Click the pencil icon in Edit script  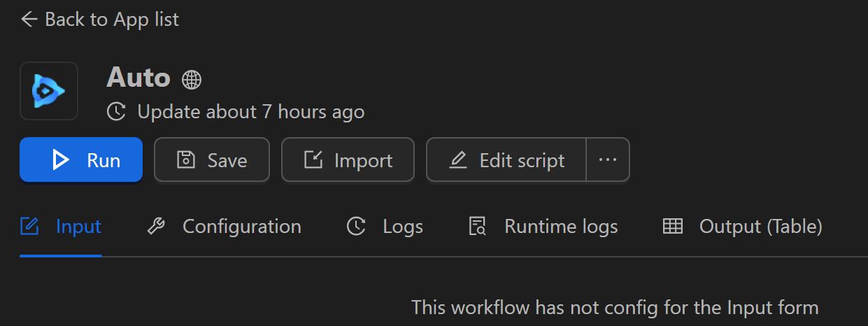(x=458, y=160)
